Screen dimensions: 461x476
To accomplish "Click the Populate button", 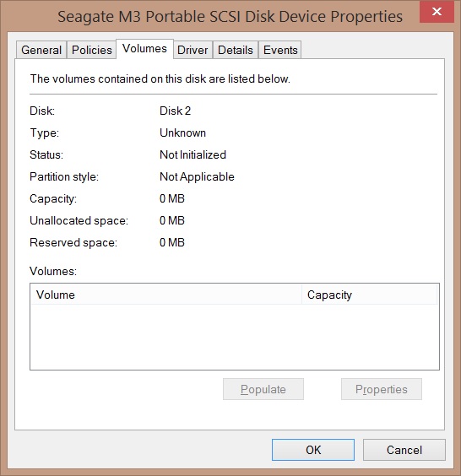I will coord(263,389).
